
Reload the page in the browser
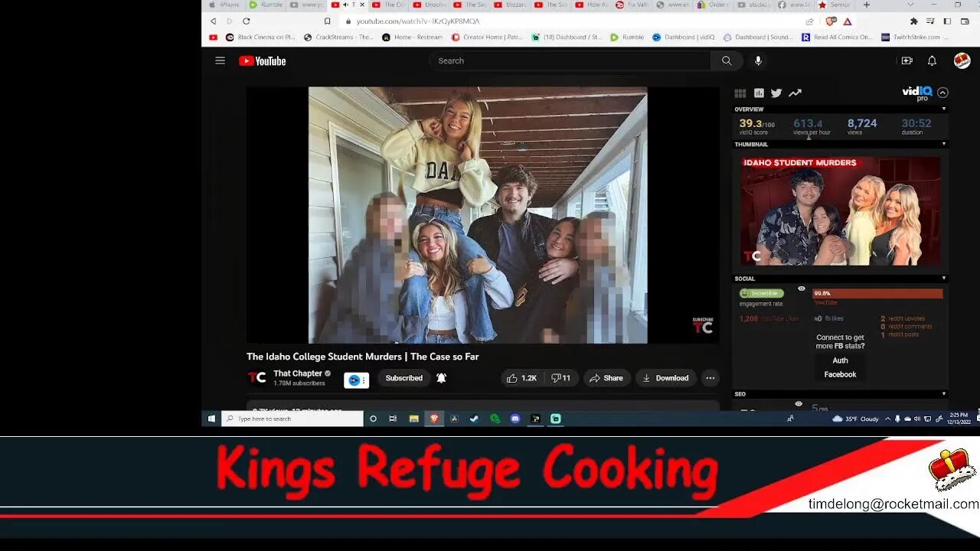[246, 21]
